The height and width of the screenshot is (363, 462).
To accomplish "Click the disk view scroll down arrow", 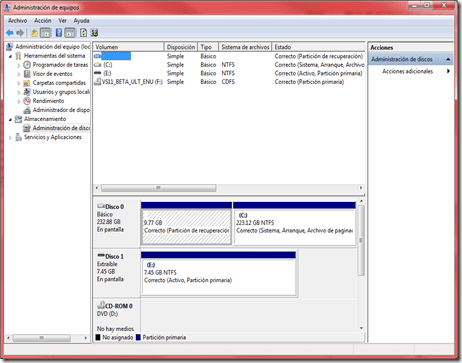I will point(361,328).
